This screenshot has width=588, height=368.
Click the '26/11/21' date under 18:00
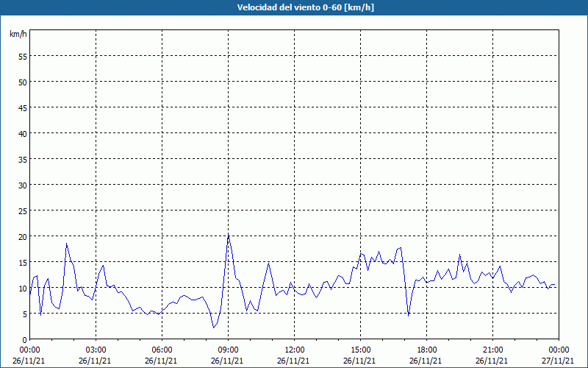pos(426,361)
